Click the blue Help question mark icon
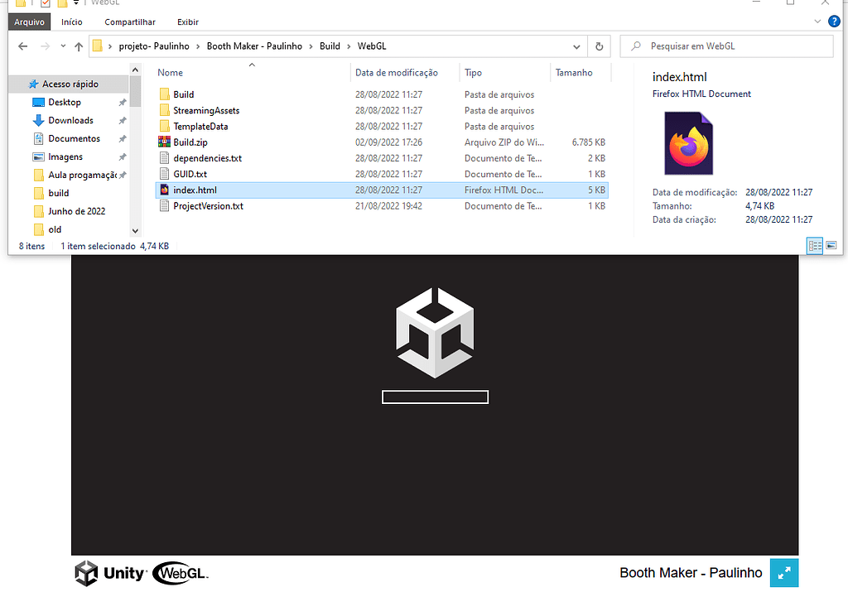 pos(833,22)
